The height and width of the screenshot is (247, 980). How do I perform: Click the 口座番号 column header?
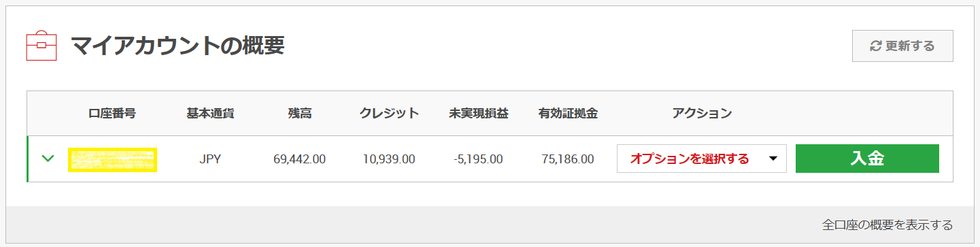pos(112,114)
